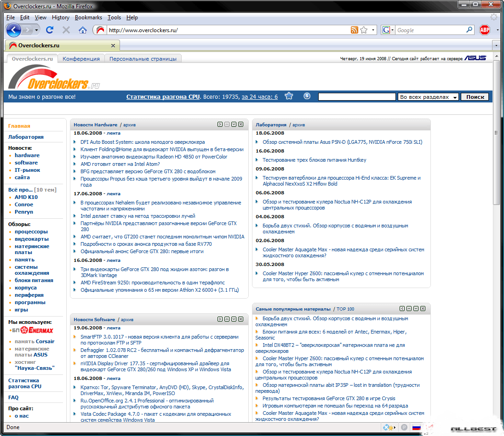
Task: Move Самые популярные материалы panel up
Action: [x=409, y=309]
